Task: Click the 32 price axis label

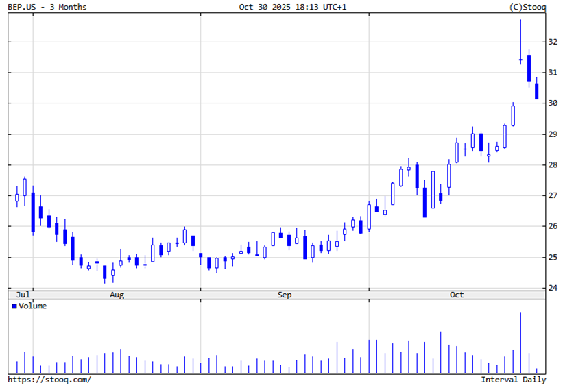Action: pyautogui.click(x=553, y=42)
